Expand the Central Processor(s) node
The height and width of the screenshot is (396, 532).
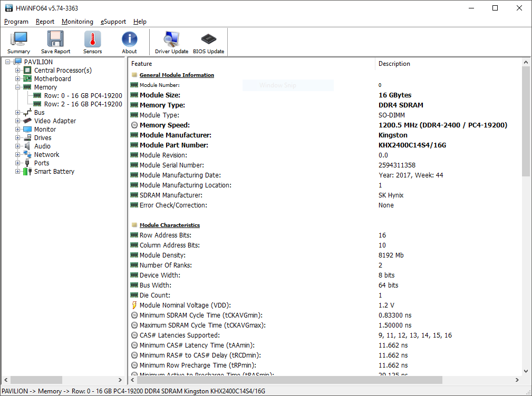(18, 71)
